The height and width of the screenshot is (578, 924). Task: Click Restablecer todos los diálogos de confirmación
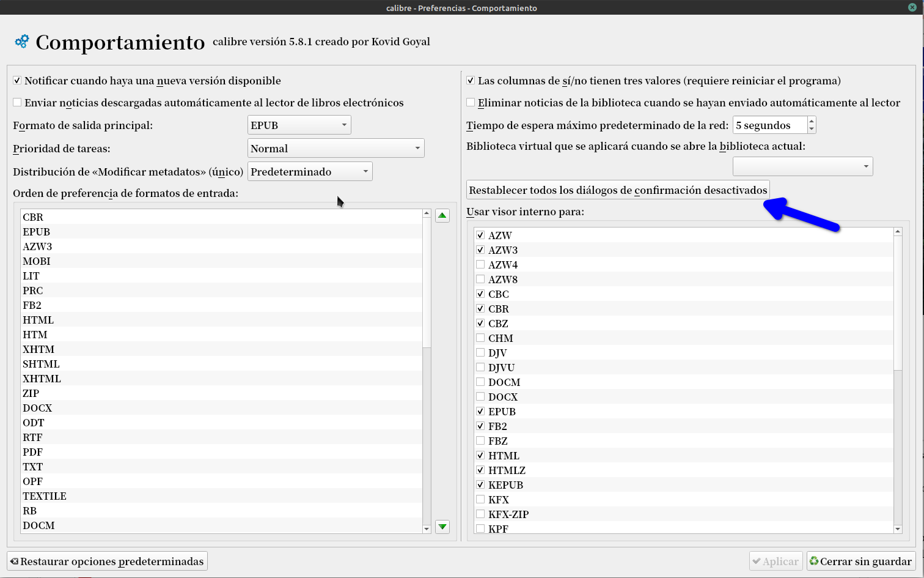618,190
